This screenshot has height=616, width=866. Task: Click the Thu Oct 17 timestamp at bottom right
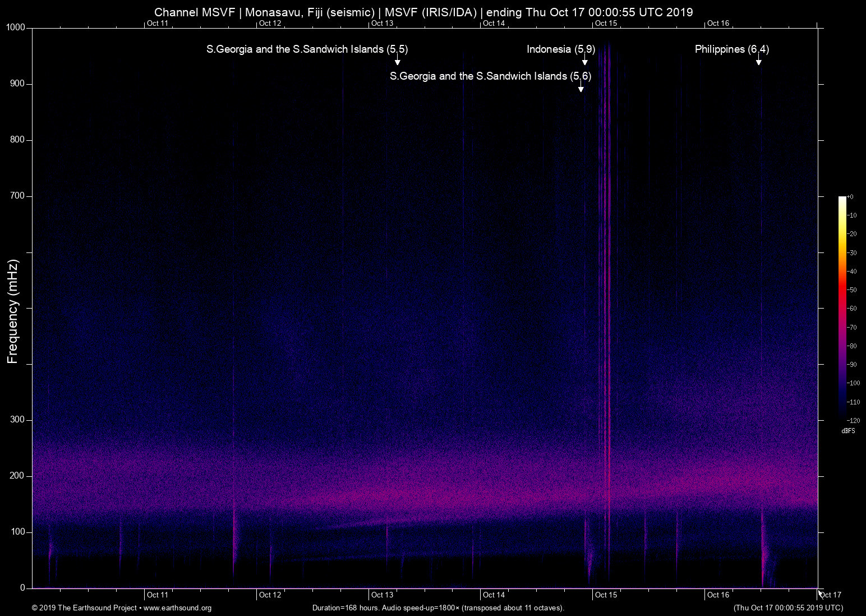click(x=787, y=608)
